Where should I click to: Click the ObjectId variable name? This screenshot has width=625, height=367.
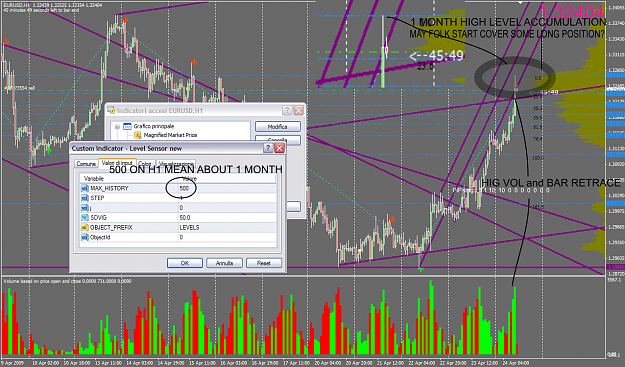(x=100, y=237)
